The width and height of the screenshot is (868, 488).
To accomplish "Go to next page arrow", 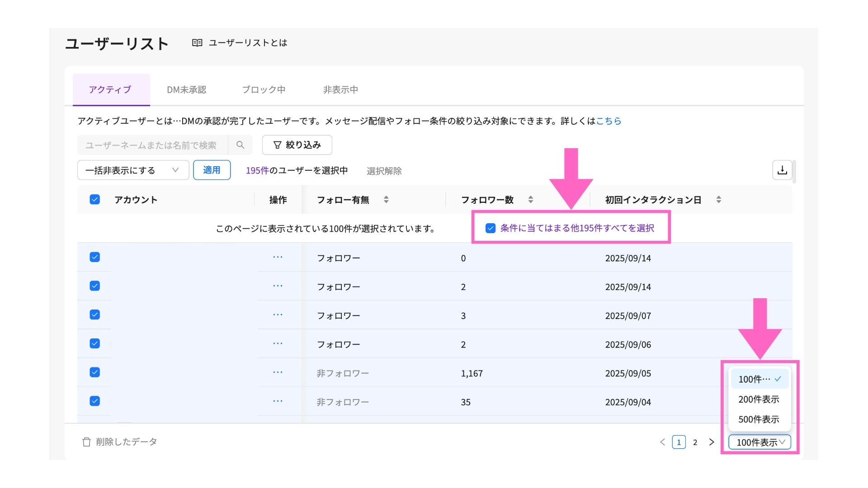I will [x=712, y=442].
